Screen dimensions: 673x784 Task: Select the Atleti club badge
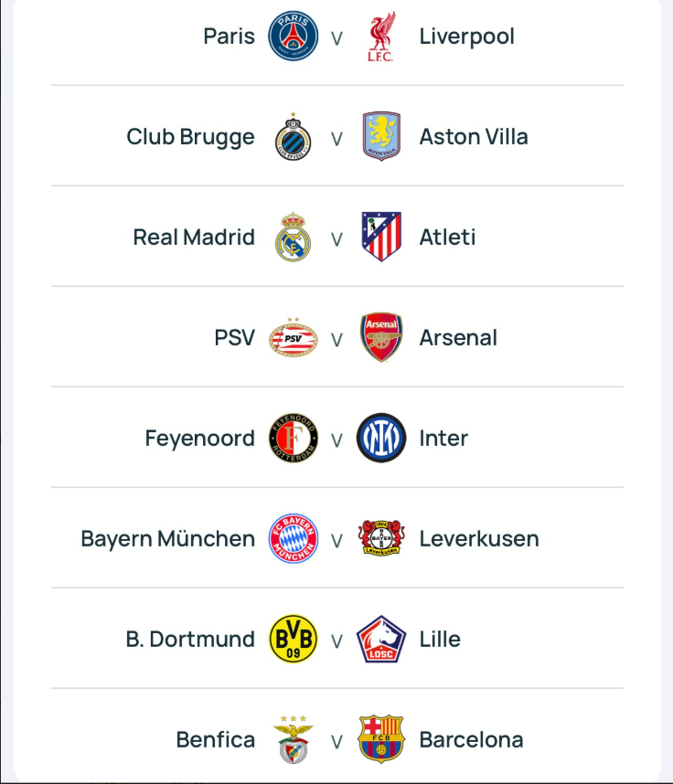pyautogui.click(x=381, y=238)
